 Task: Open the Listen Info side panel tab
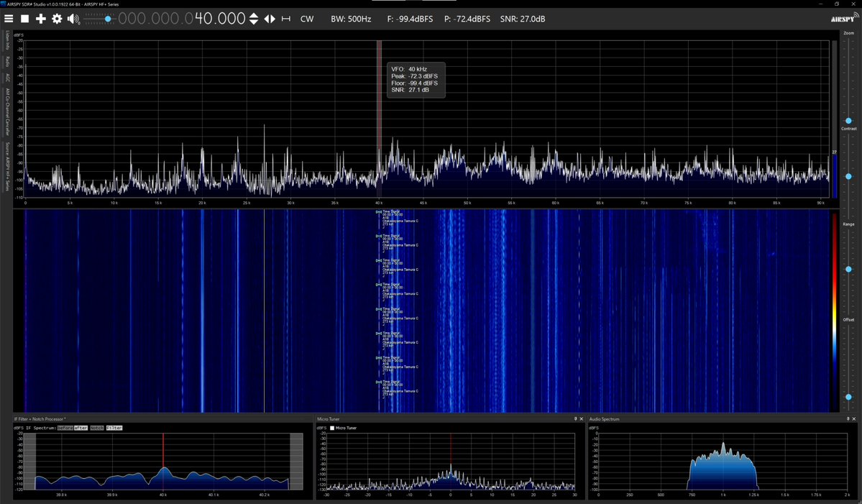click(x=7, y=40)
